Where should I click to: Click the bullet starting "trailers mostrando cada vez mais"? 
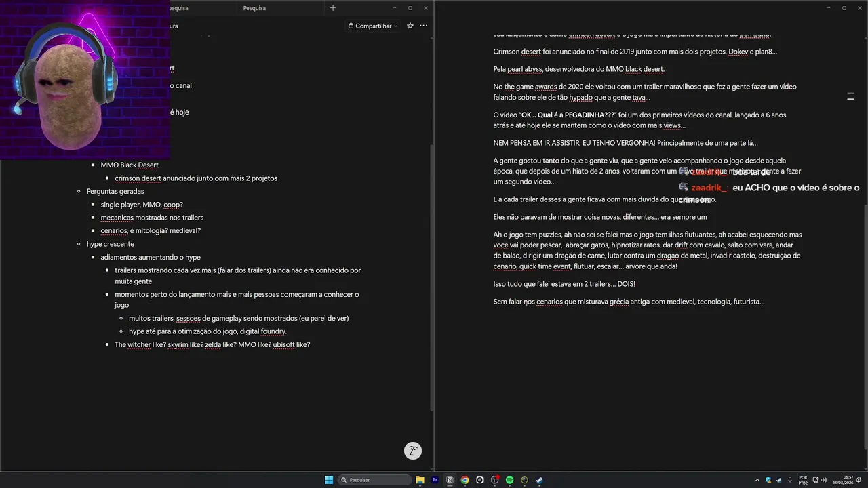237,276
